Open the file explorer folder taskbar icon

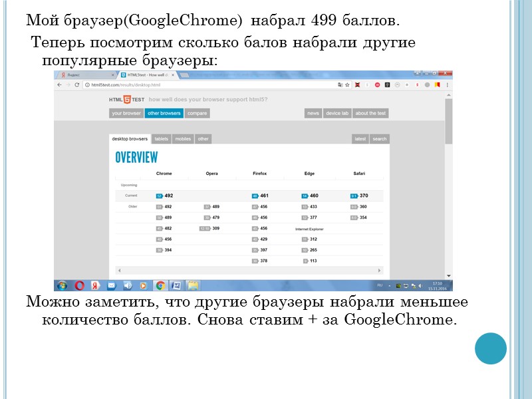point(193,286)
